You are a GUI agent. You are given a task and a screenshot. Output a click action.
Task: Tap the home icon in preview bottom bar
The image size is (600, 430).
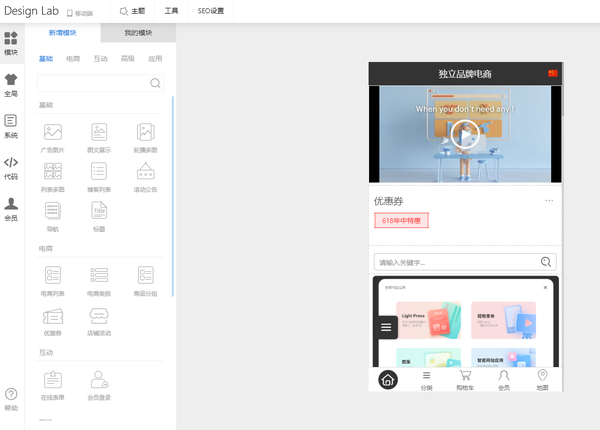(x=388, y=380)
